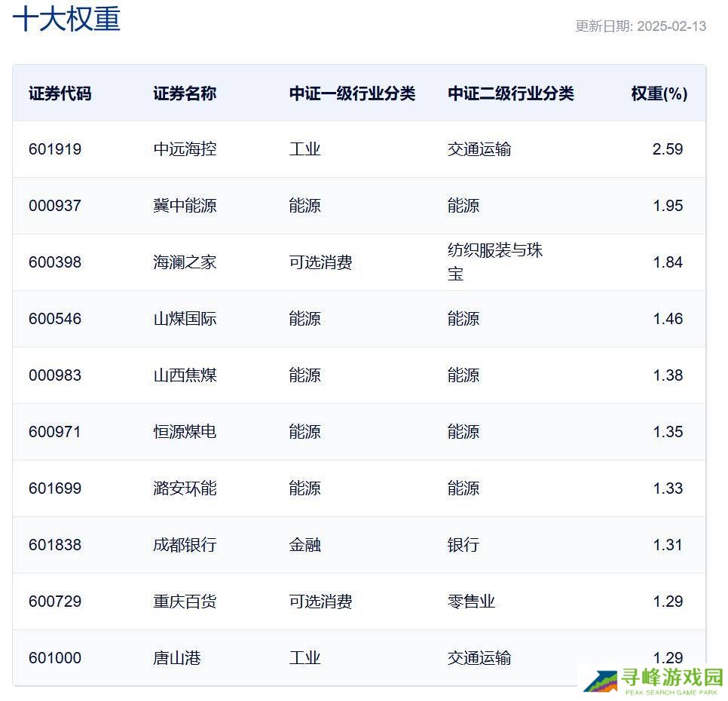Click the name 重庆百货
728x701 pixels.
tap(185, 602)
